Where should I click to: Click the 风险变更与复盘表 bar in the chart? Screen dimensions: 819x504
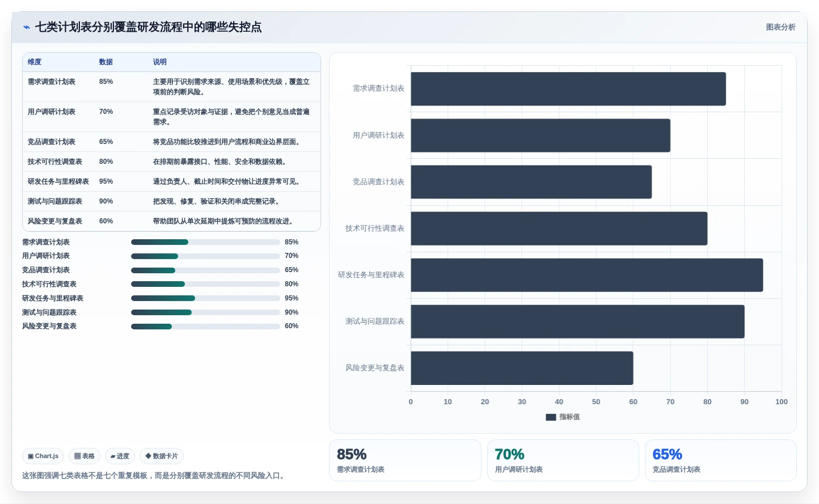point(522,368)
